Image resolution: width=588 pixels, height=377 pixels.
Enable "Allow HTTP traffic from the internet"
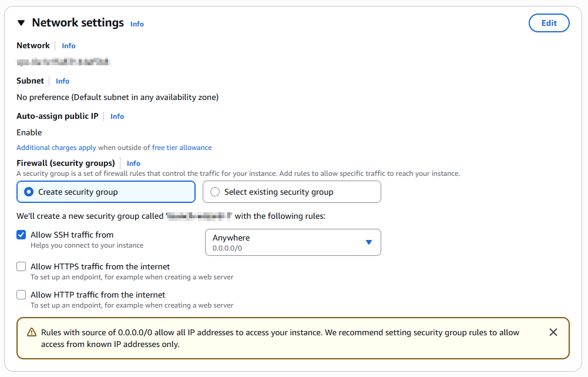pyautogui.click(x=21, y=295)
